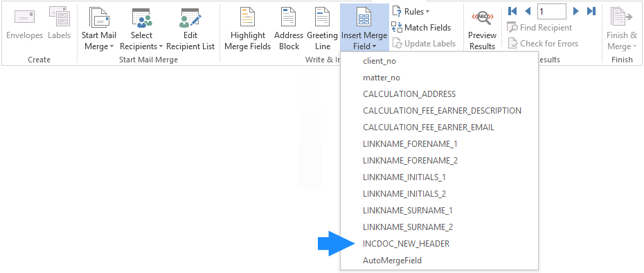Insert a Greeting Line

[323, 29]
